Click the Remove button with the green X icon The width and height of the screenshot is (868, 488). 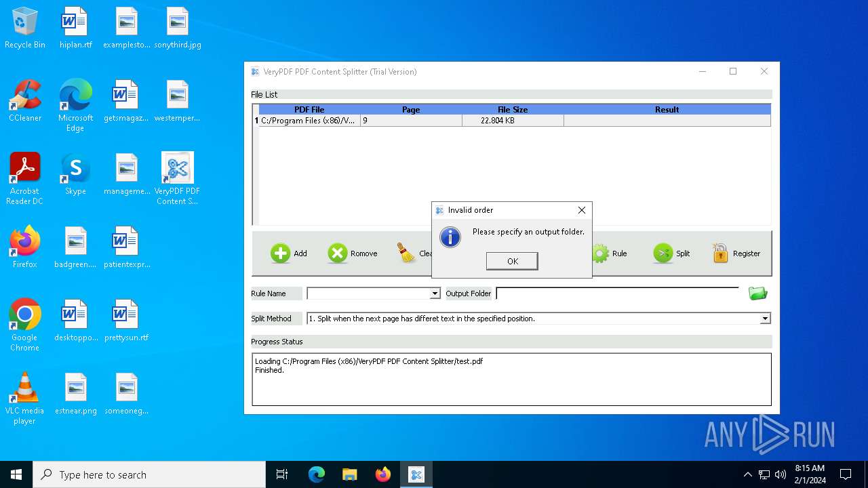353,253
